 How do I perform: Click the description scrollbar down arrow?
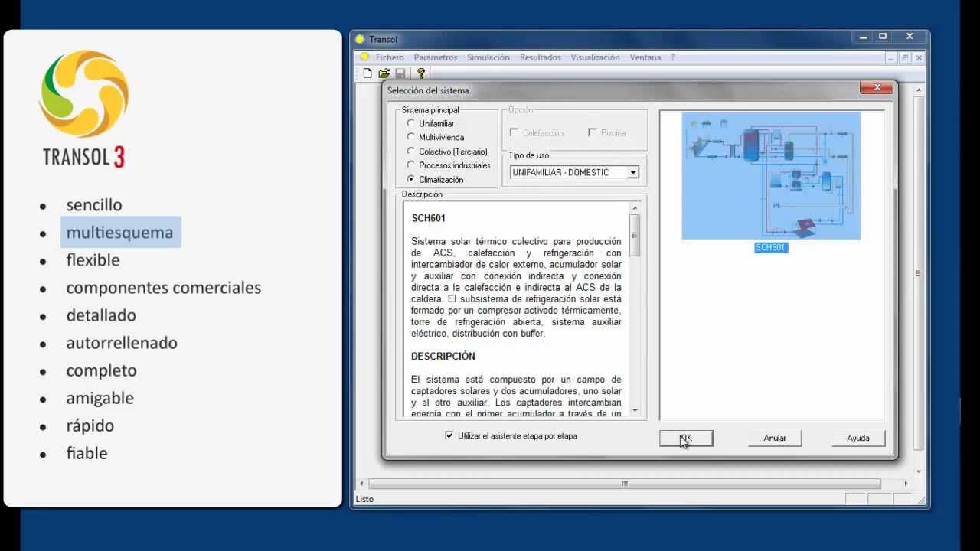635,412
